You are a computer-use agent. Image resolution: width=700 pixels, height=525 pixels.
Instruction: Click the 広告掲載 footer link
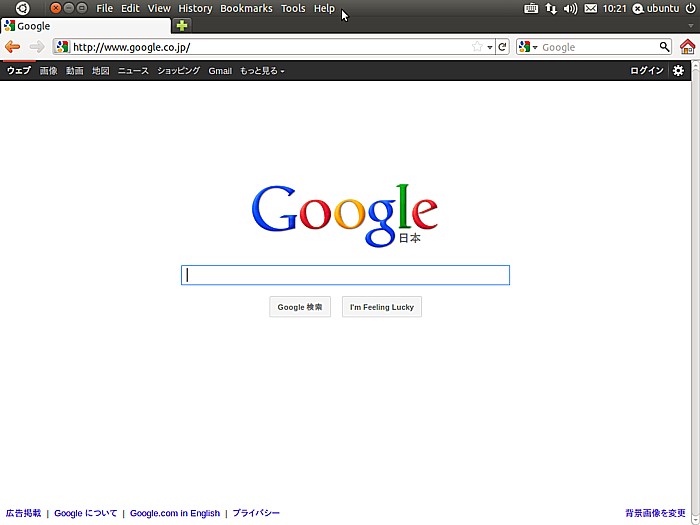tap(23, 513)
